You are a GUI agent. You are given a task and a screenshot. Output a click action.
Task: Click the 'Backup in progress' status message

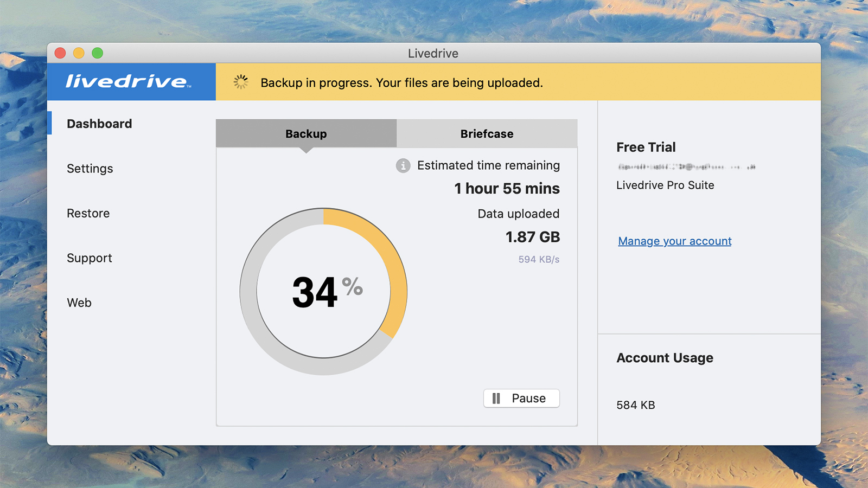[x=401, y=82]
